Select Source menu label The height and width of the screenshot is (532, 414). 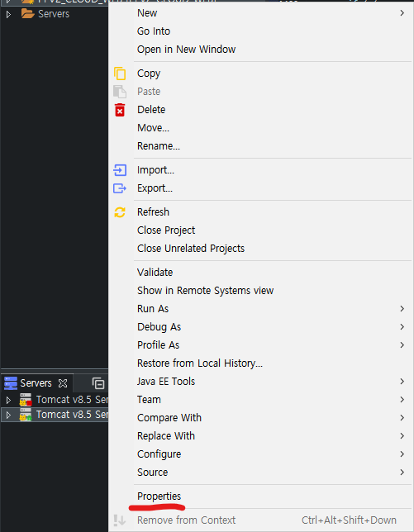152,473
